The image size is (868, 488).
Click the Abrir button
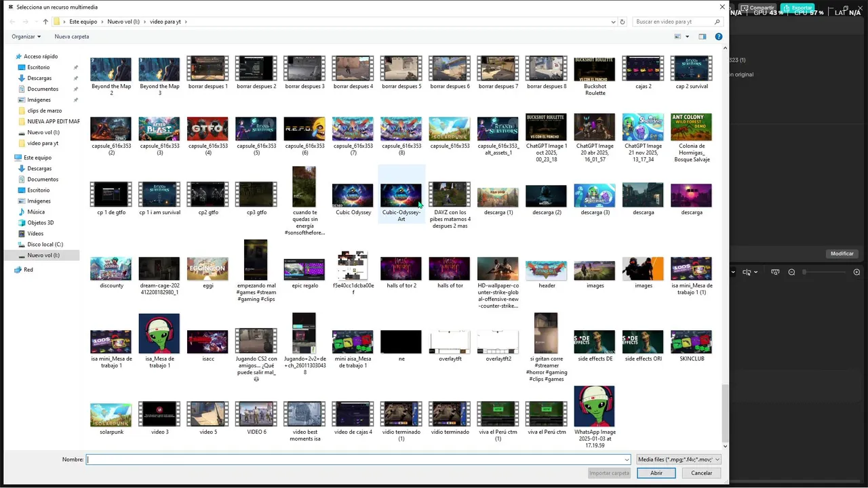tap(656, 473)
